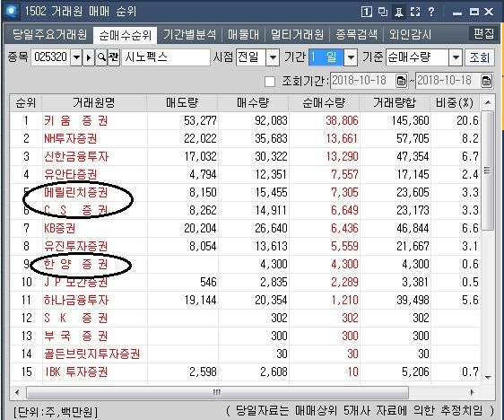
Task: Select the NH투자증권 row
Action: click(245, 139)
